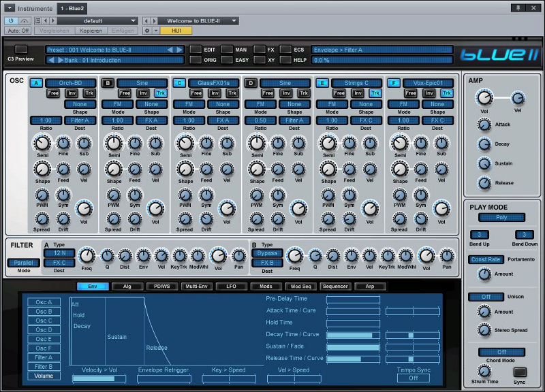Click oscillator E Drift knob
The width and height of the screenshot is (545, 392).
tap(349, 219)
